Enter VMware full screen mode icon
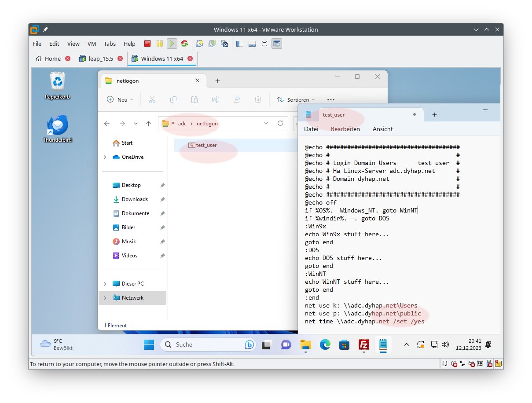This screenshot has height=403, width=532. [x=264, y=44]
